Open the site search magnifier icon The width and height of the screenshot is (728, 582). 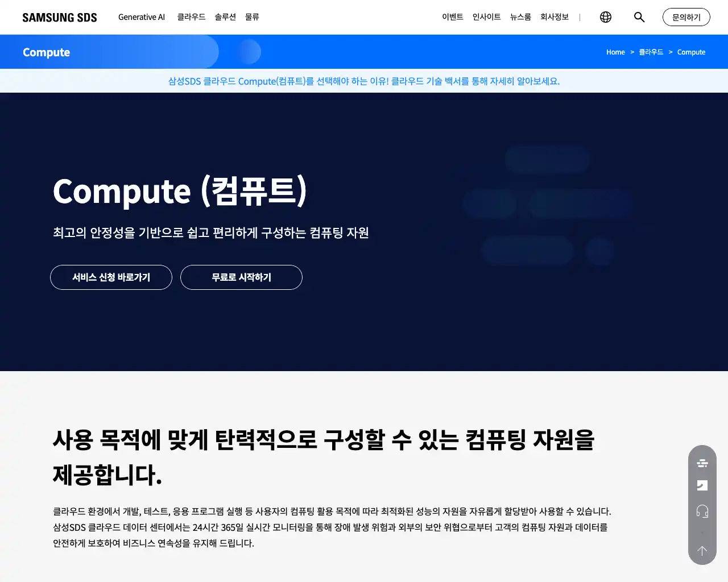pos(639,17)
